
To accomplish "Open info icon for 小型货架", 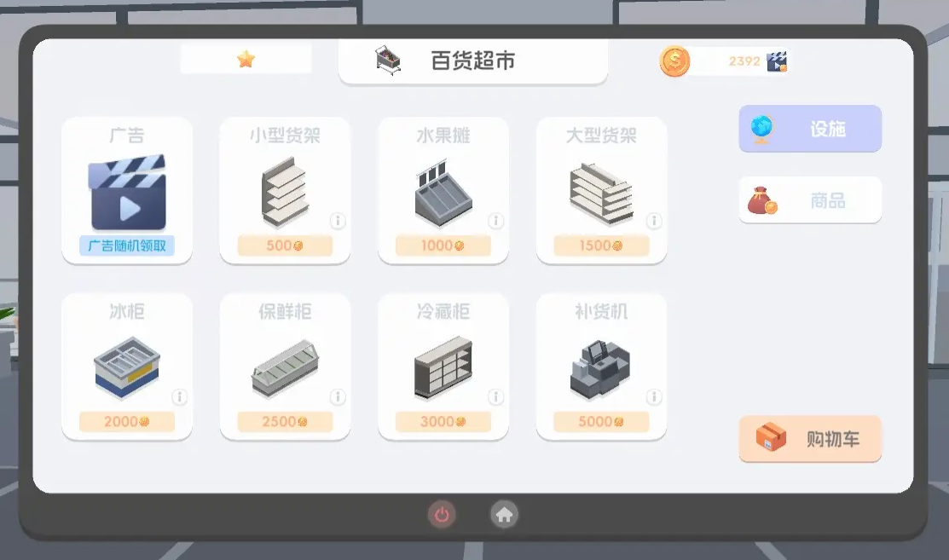I will coord(338,221).
